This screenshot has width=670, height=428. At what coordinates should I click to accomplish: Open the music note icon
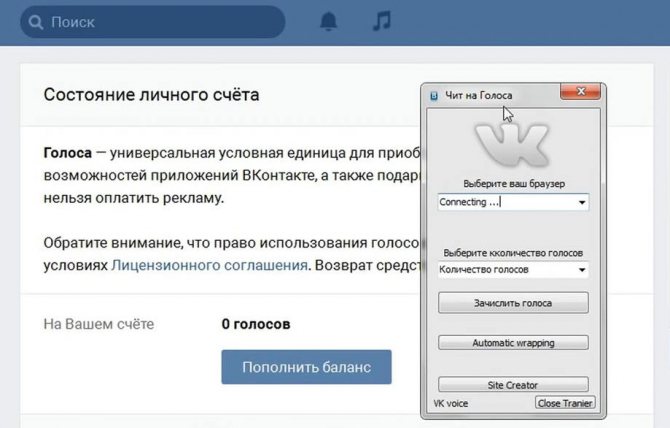pyautogui.click(x=382, y=21)
